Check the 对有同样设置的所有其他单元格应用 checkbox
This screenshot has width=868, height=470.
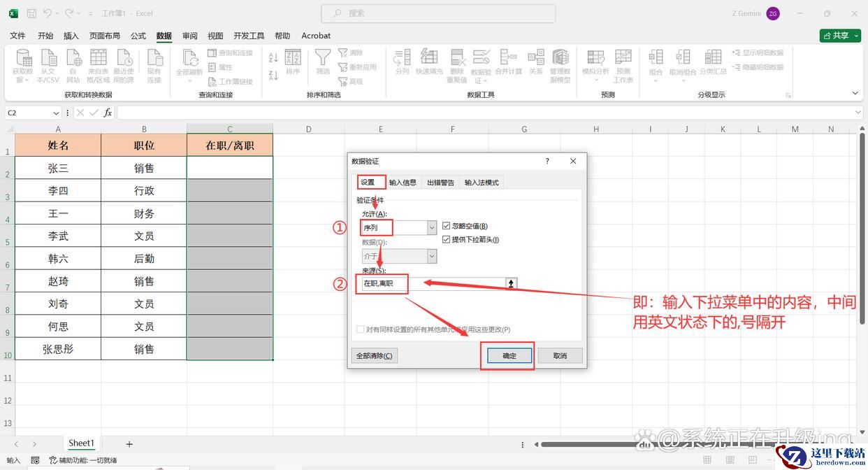tap(361, 329)
